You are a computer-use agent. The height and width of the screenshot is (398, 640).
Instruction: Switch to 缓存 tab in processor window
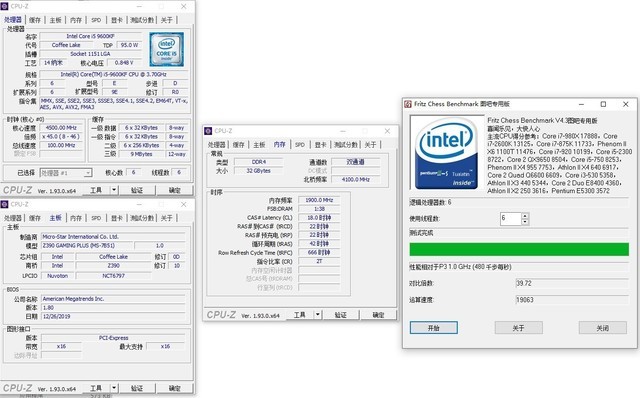click(35, 20)
